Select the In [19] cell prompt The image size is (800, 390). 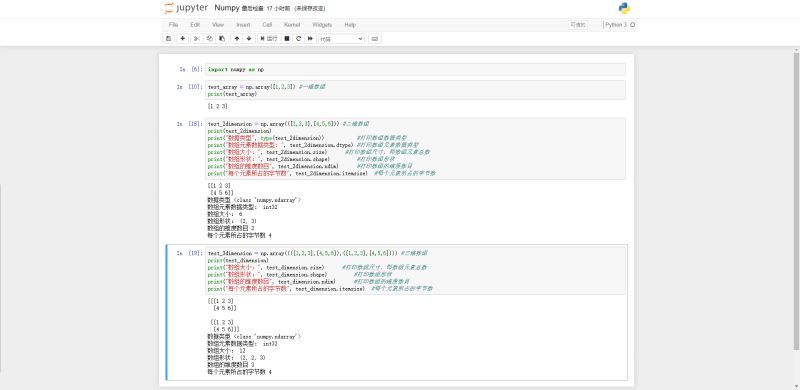(190, 253)
